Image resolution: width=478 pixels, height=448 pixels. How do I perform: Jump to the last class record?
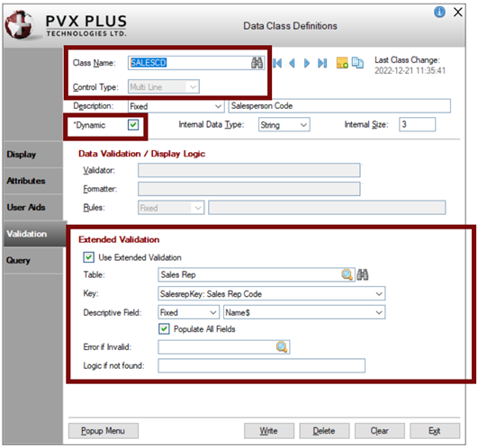coord(322,63)
